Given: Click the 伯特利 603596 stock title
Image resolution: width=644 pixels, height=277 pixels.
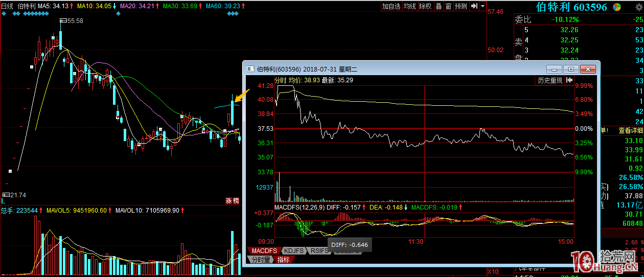Looking at the screenshot, I should 571,7.
